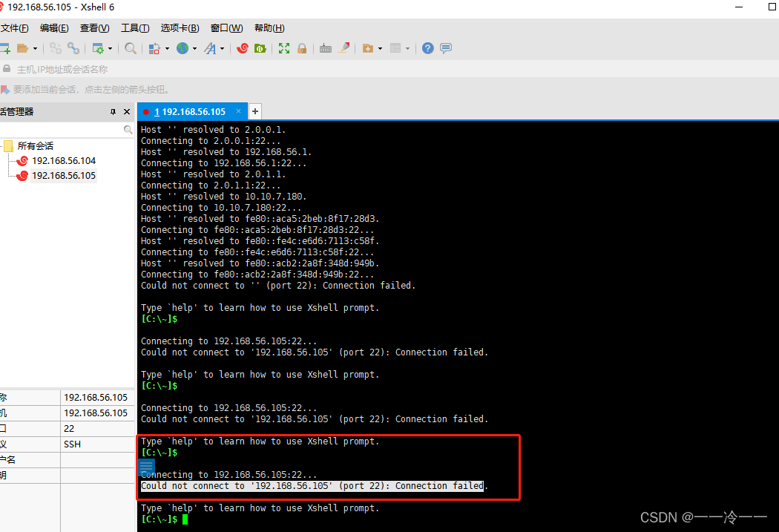Open session properties via the gear toolbar icon
This screenshot has height=532, width=779.
pos(100,47)
